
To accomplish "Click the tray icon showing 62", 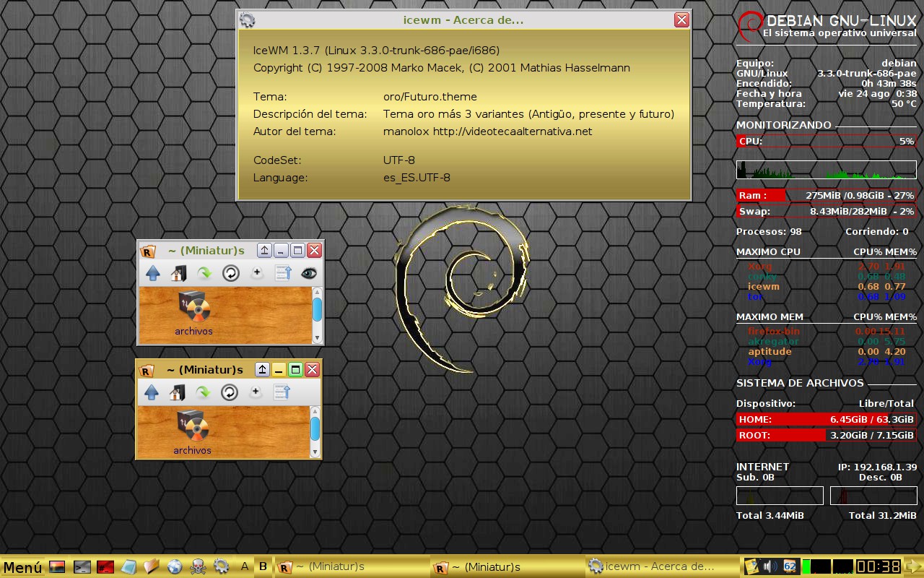I will 790,567.
